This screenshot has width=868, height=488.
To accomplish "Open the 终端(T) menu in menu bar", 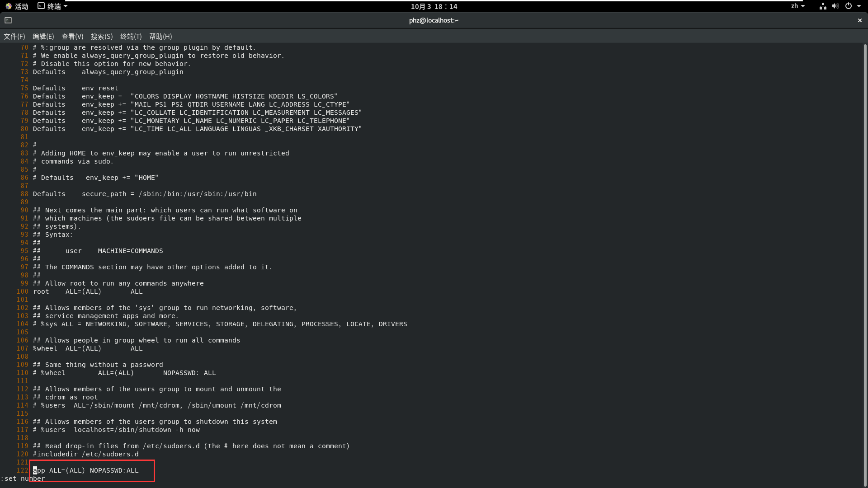I will [x=131, y=37].
